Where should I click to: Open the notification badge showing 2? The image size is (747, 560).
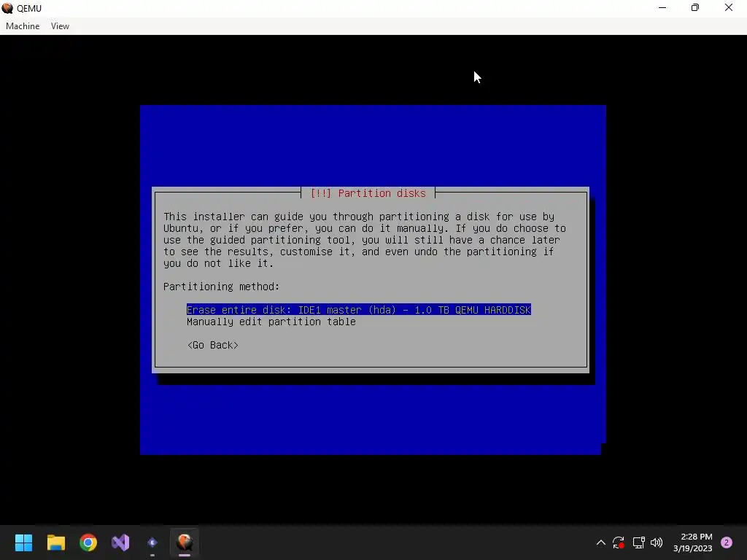point(727,542)
